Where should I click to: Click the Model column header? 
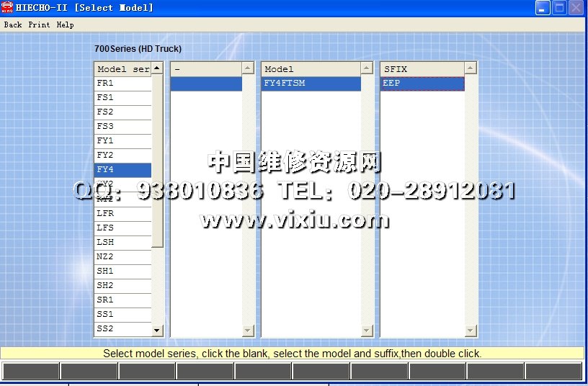(311, 69)
